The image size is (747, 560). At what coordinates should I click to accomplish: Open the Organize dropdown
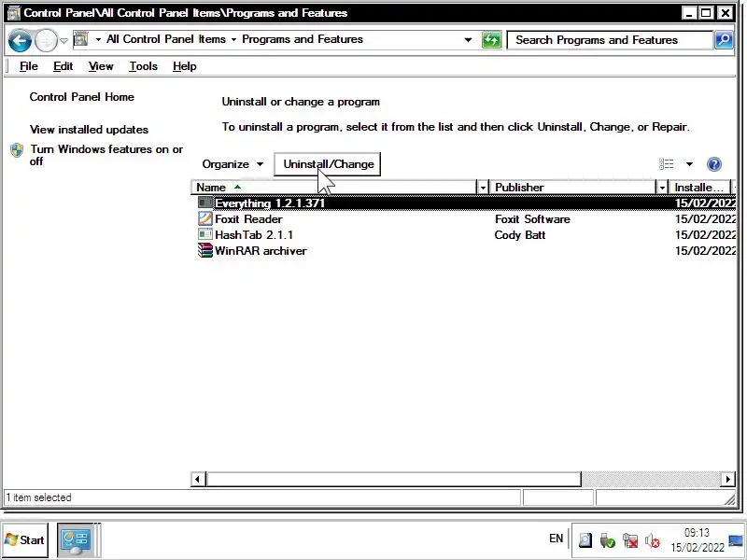(233, 164)
